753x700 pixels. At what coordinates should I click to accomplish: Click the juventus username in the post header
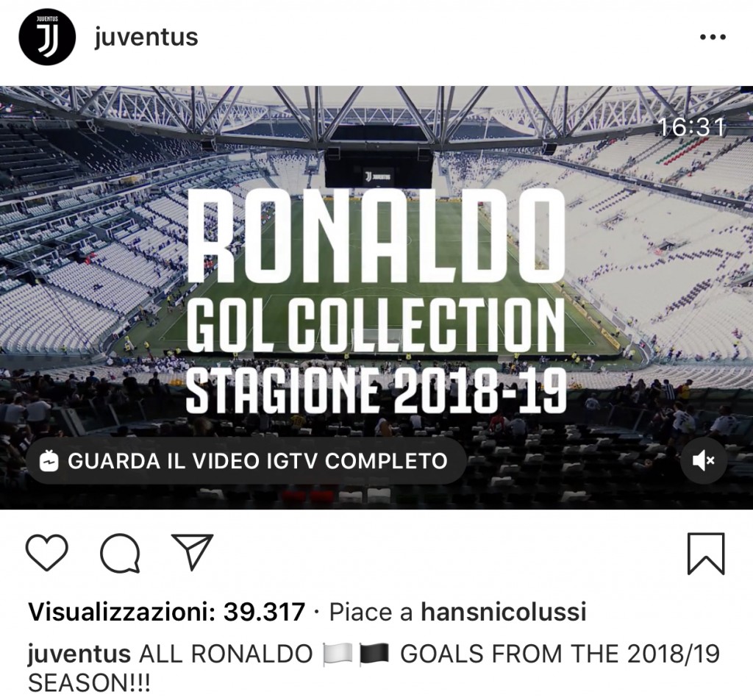click(x=146, y=37)
